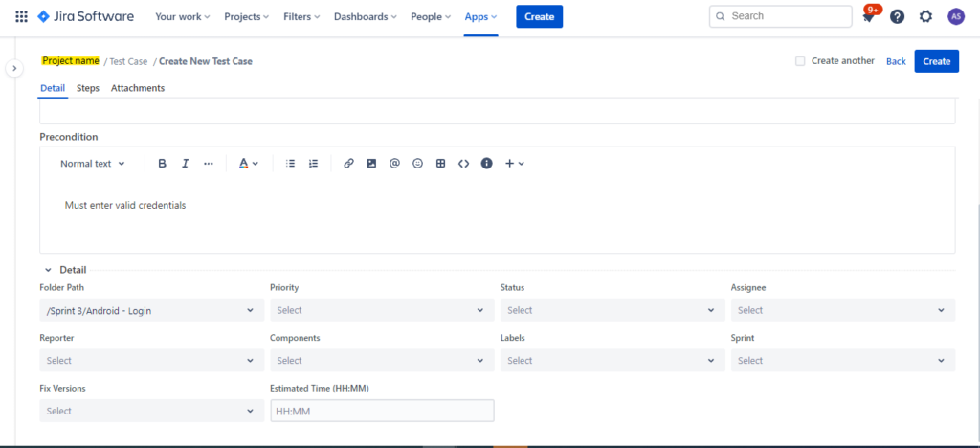Open the Folder Path dropdown

(x=152, y=310)
